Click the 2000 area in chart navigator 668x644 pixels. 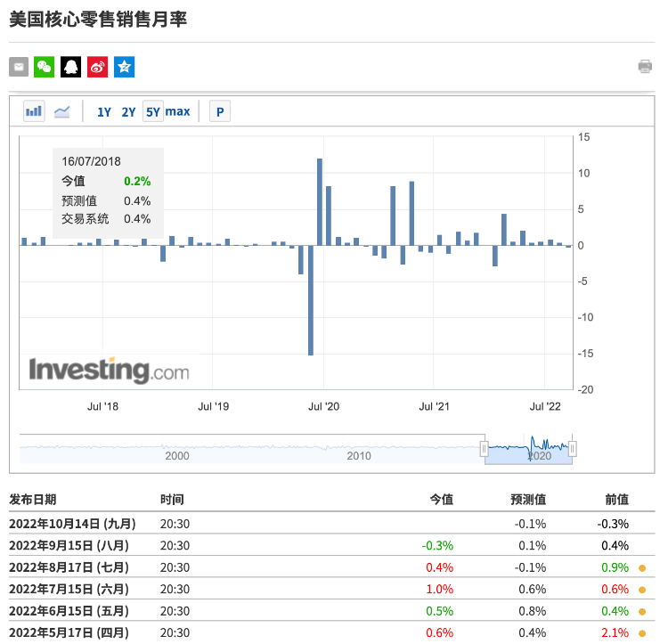point(177,454)
